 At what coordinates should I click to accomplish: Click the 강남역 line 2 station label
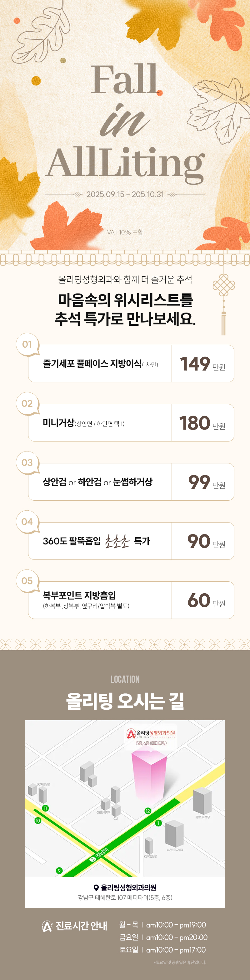click(100, 855)
